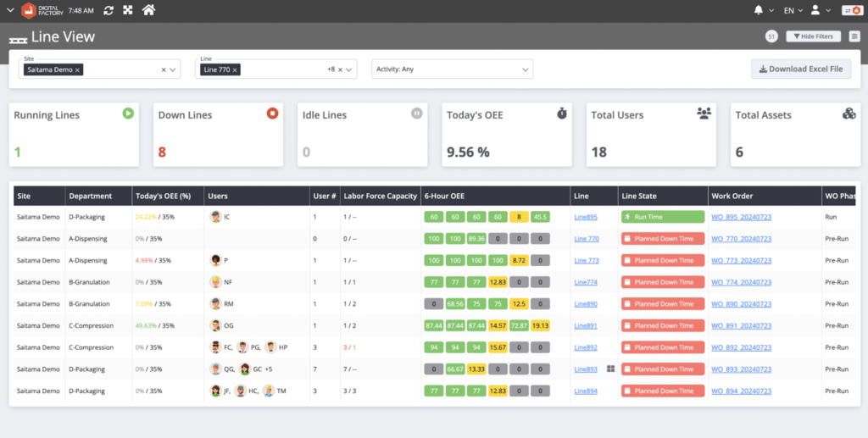Screen dimensions: 868x438
Task: Click the green Run Time state badge
Action: (x=662, y=217)
